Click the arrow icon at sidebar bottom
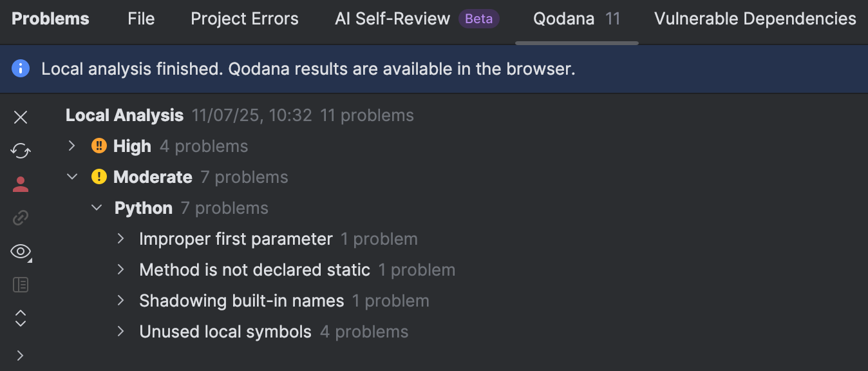 20,355
